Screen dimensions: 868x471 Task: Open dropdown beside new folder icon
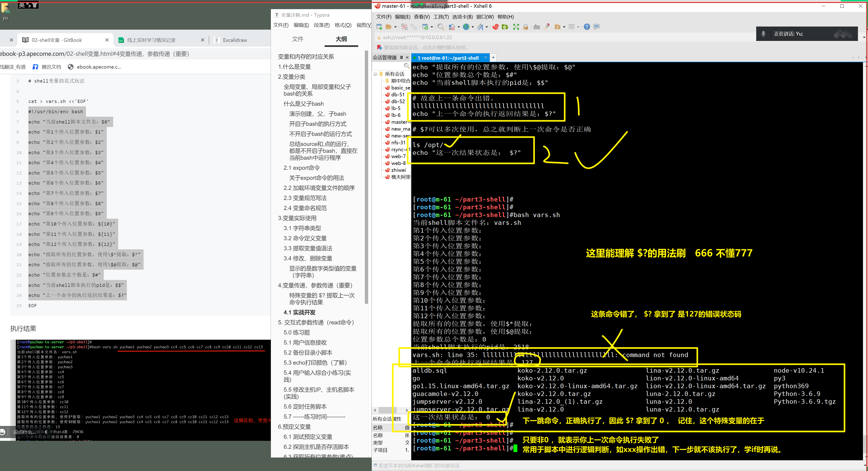click(564, 27)
